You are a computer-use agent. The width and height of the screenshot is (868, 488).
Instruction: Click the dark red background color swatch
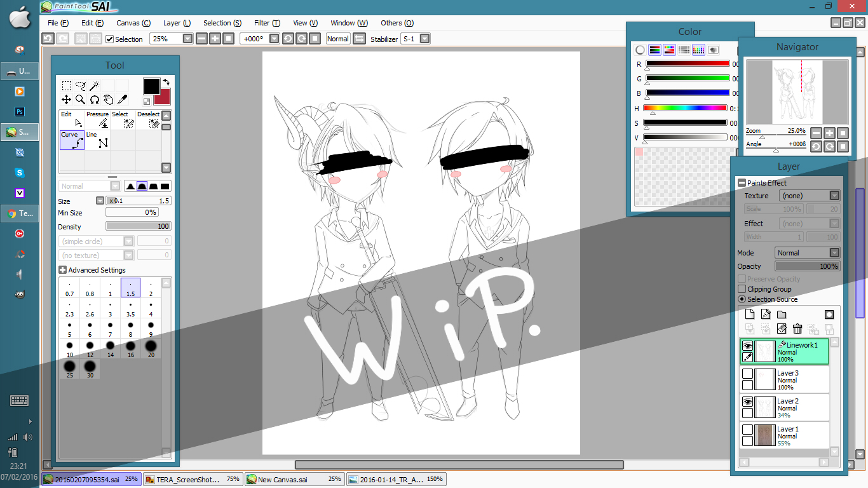pos(164,98)
